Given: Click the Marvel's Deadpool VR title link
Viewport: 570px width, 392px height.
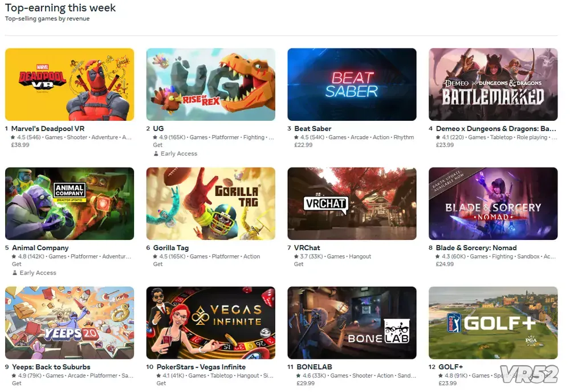Looking at the screenshot, I should coord(48,129).
